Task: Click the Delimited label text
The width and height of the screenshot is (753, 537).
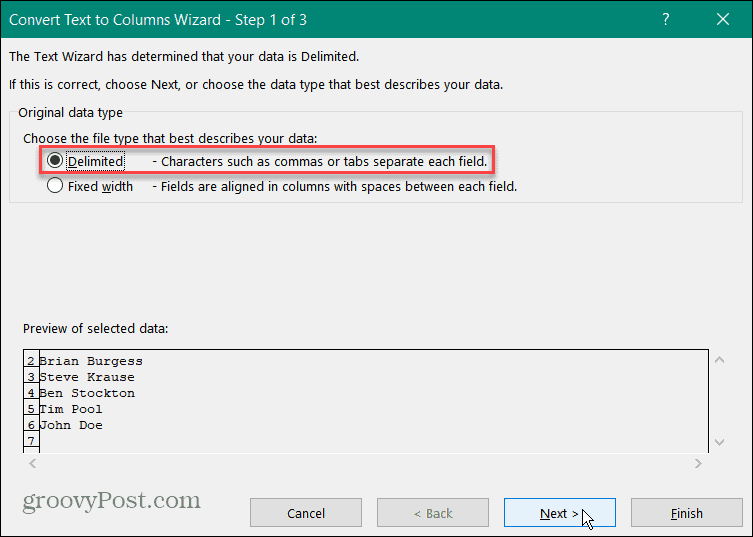Action: click(x=96, y=161)
